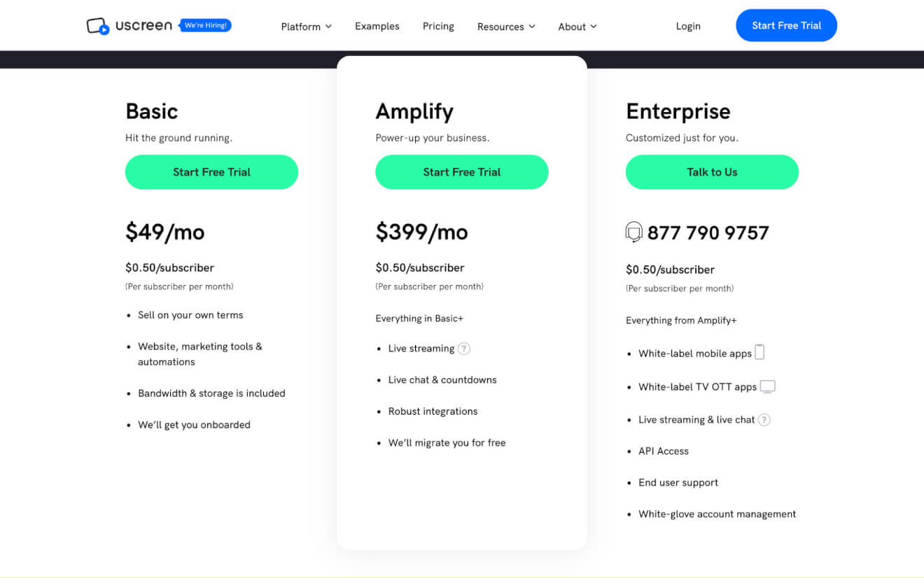Click the uscreen wordmark text
The height and width of the screenshot is (578, 924).
(x=143, y=26)
